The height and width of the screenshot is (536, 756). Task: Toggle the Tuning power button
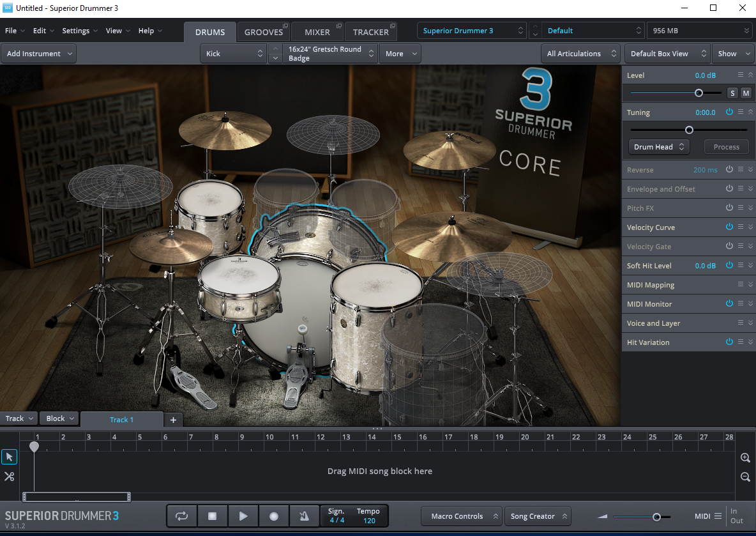729,112
